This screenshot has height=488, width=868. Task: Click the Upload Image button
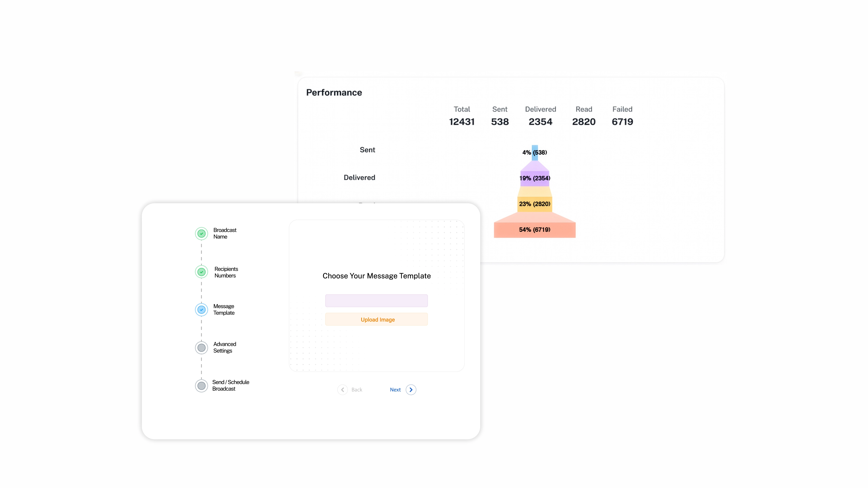click(x=376, y=319)
